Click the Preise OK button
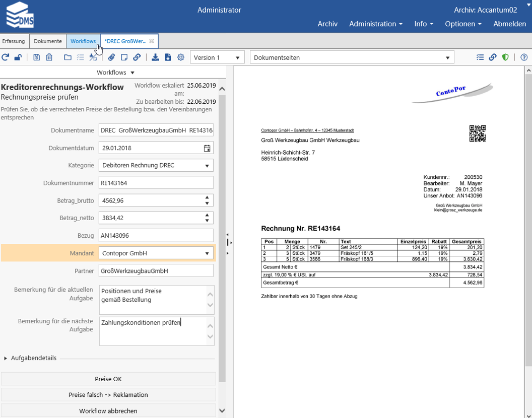The image size is (532, 418). 108,379
